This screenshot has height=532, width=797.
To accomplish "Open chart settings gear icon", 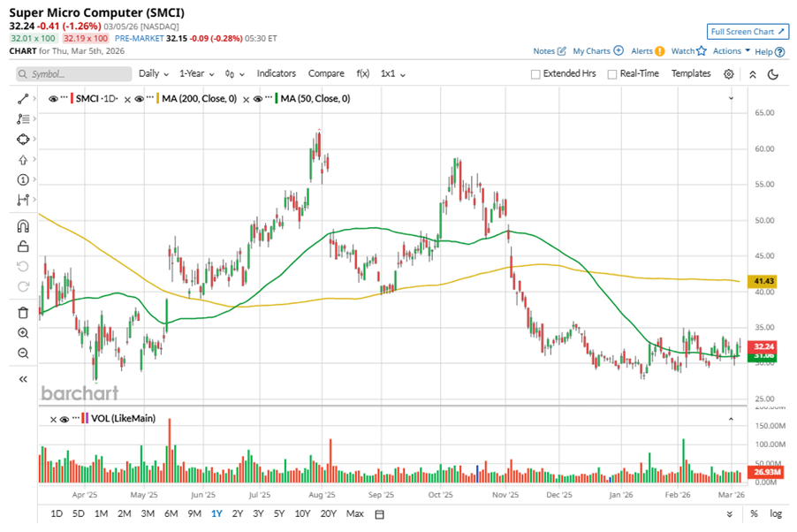I will 728,74.
